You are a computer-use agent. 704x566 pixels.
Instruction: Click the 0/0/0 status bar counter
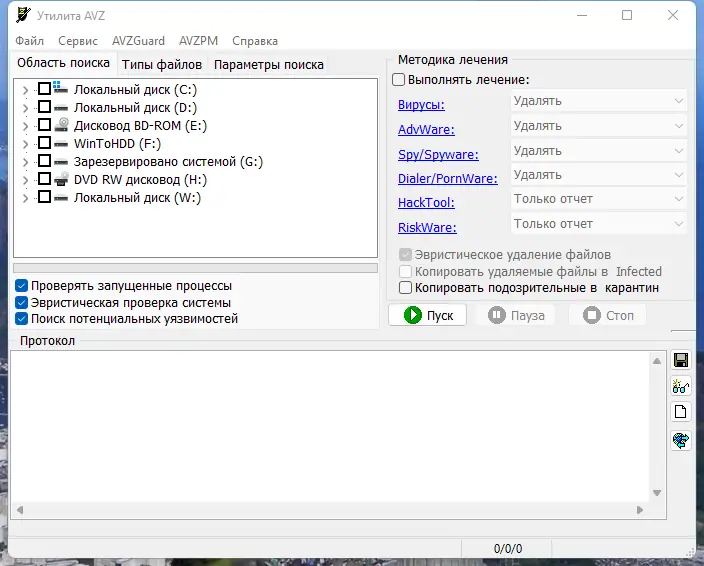coord(507,548)
